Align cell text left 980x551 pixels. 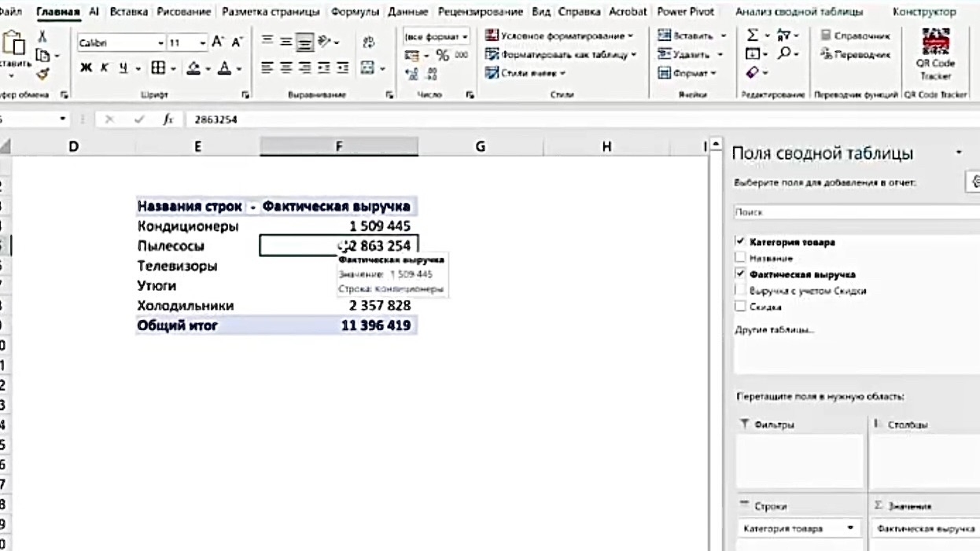[x=267, y=68]
